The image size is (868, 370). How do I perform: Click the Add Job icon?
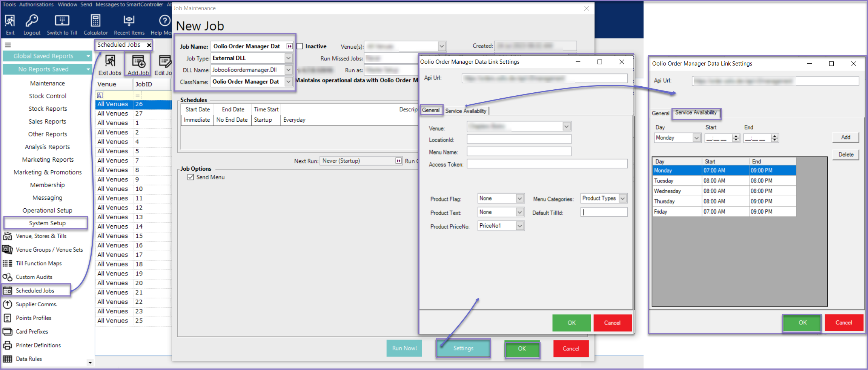[138, 61]
